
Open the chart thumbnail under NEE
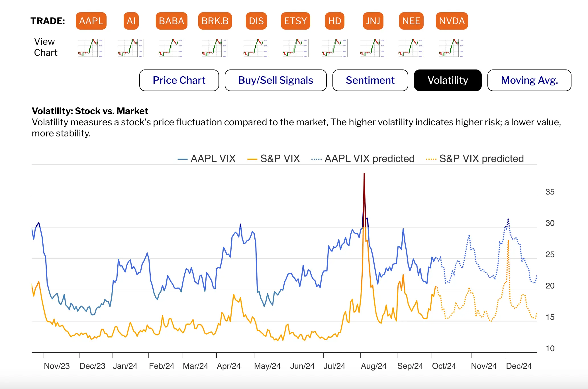[x=411, y=48]
